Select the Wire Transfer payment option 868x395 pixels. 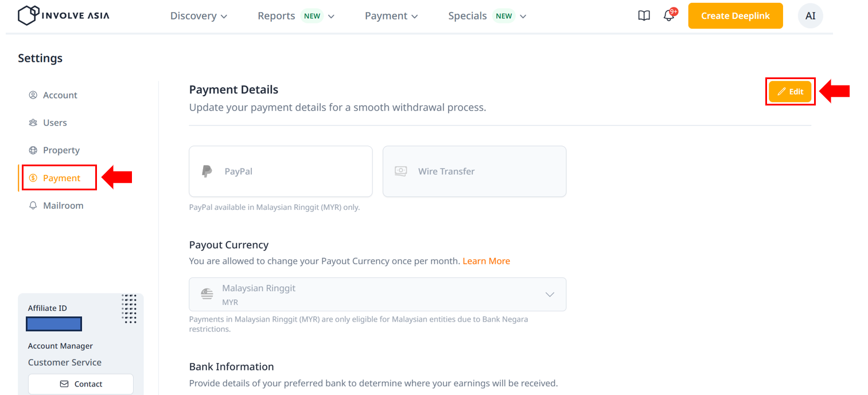[x=474, y=171]
